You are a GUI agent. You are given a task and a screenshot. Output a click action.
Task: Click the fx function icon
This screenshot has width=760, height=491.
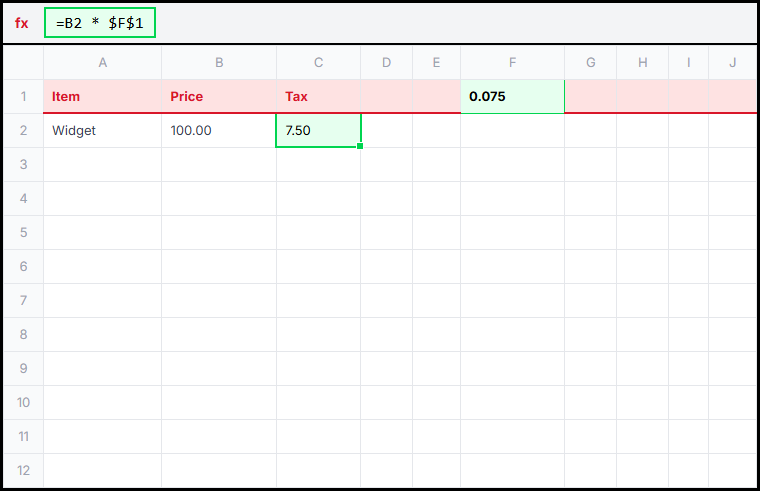click(22, 23)
